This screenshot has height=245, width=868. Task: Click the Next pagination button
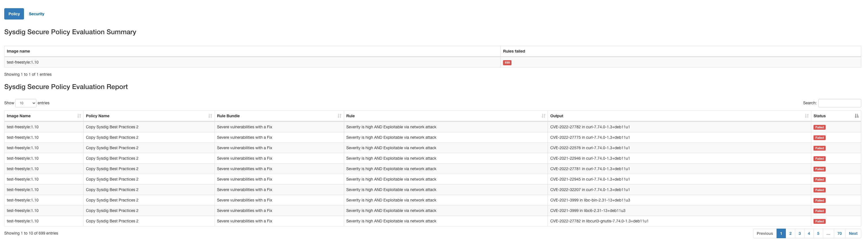853,233
